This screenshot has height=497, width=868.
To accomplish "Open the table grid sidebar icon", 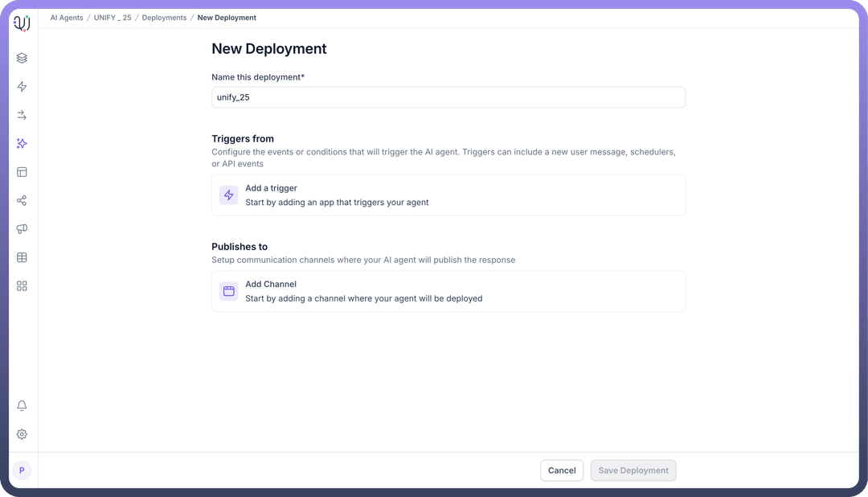I will [22, 257].
